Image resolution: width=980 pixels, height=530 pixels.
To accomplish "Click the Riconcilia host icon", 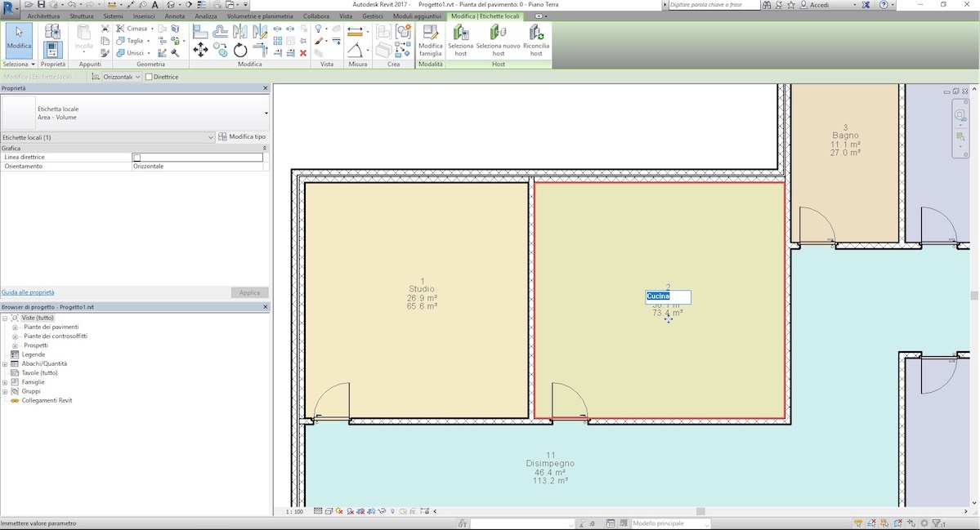I will click(535, 38).
